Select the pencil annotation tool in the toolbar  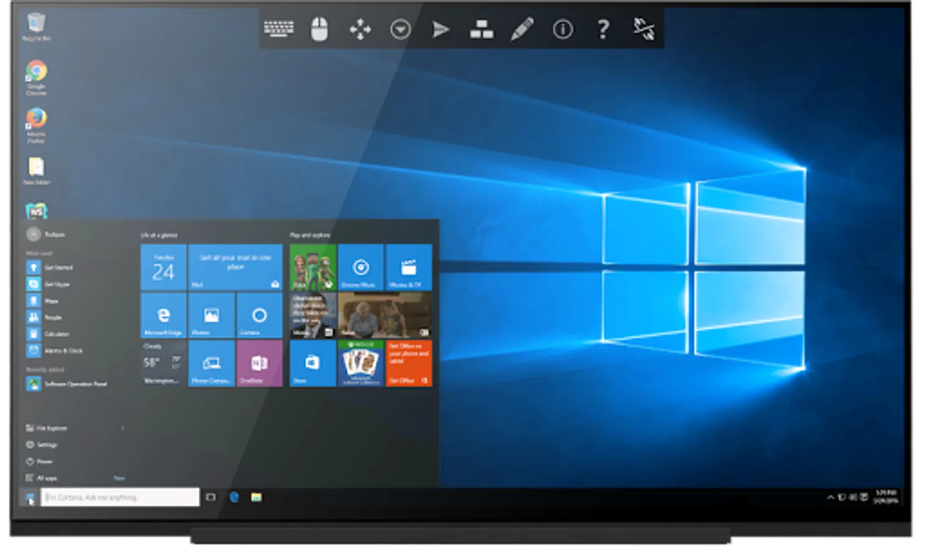click(x=522, y=29)
